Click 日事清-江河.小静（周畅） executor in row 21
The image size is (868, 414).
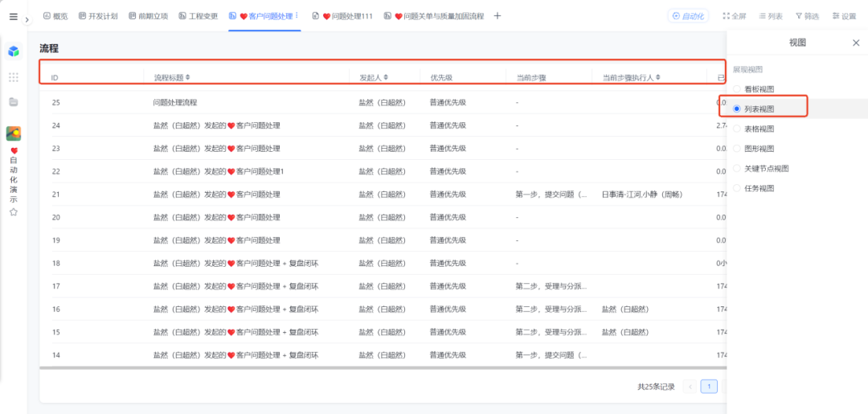pyautogui.click(x=642, y=195)
